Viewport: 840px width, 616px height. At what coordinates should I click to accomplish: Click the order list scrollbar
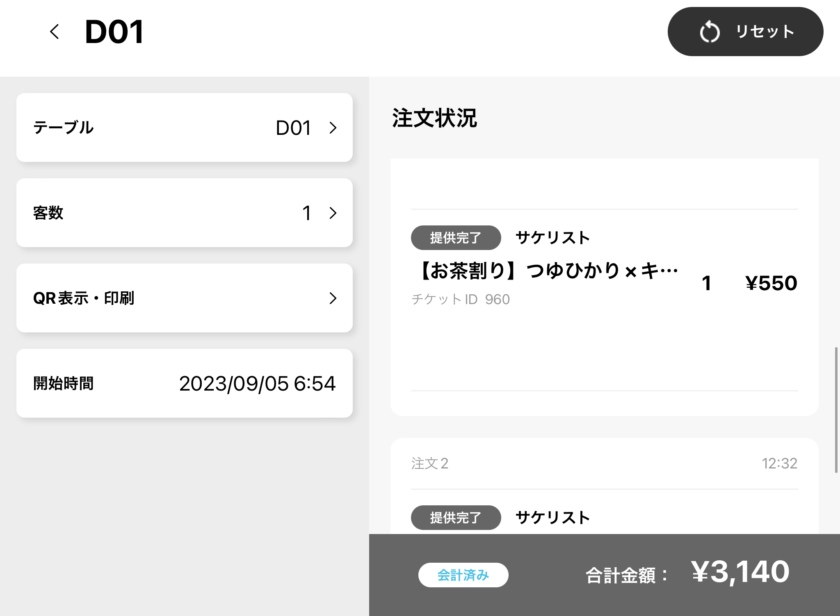pos(836,410)
